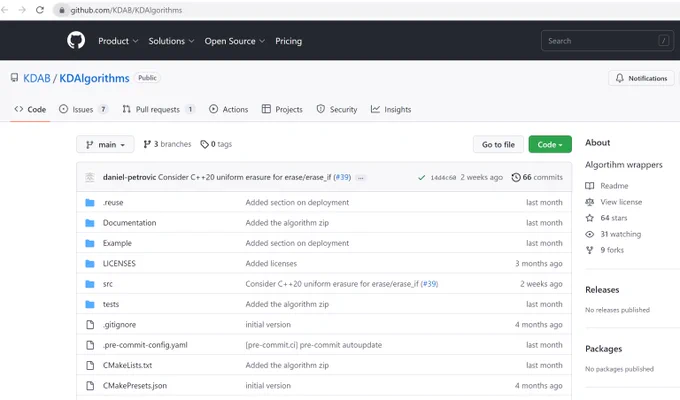Click the Example folder icon
This screenshot has height=400, width=680.
(x=90, y=243)
